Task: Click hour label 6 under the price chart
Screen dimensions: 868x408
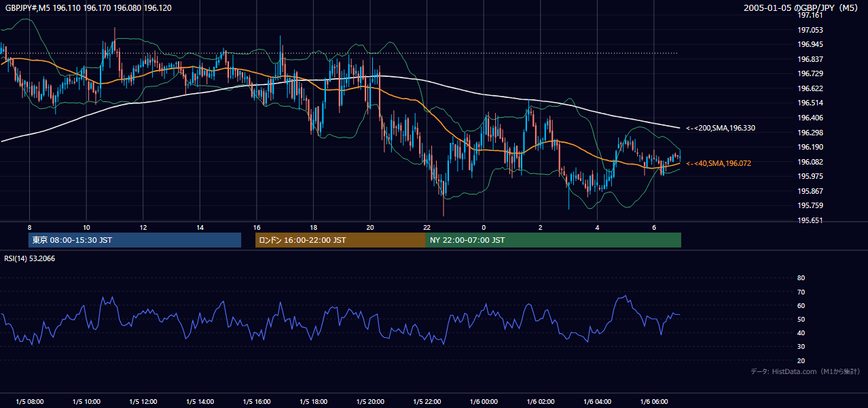Action: tap(653, 227)
